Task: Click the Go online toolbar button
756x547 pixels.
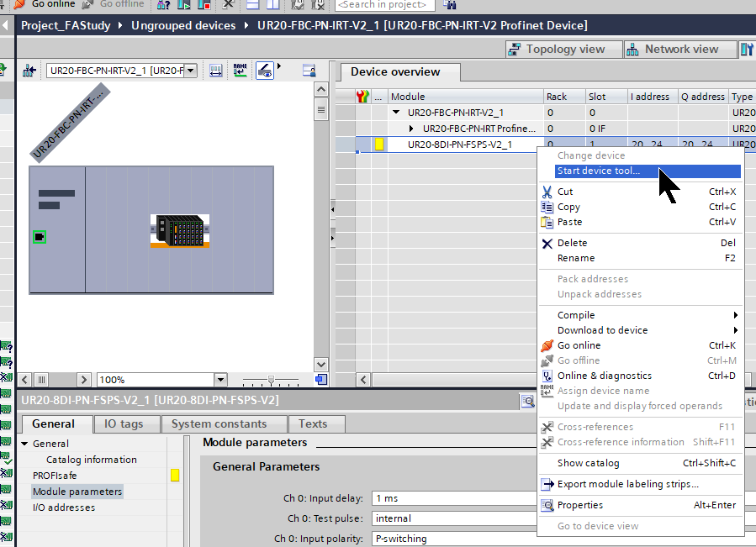Action: 44,4
